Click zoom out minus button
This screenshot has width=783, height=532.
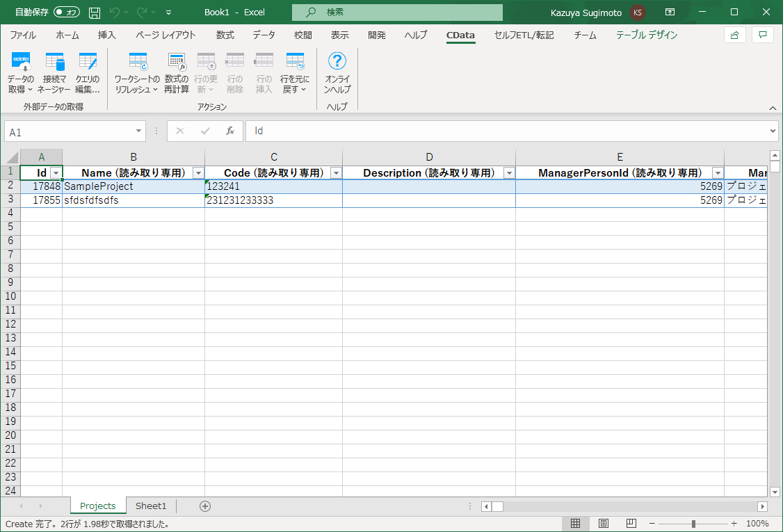(x=652, y=524)
